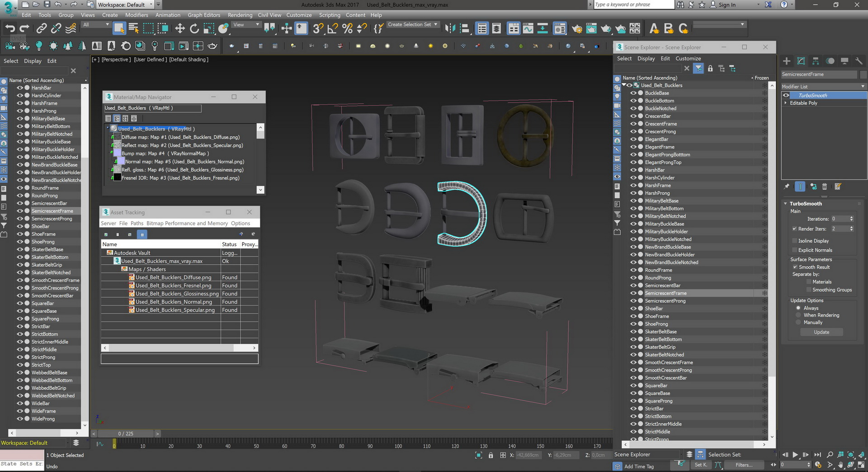This screenshot has width=868, height=472.
Task: Select the When Rendering radio option
Action: (798, 315)
